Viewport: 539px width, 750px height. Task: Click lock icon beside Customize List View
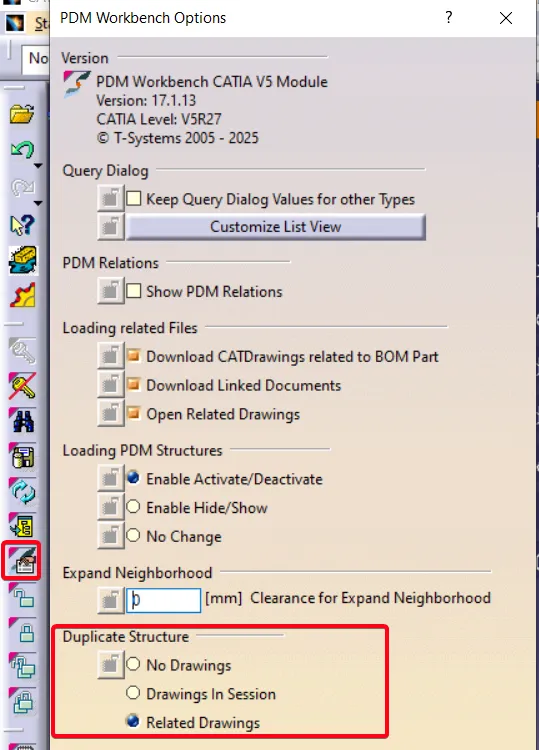click(110, 227)
